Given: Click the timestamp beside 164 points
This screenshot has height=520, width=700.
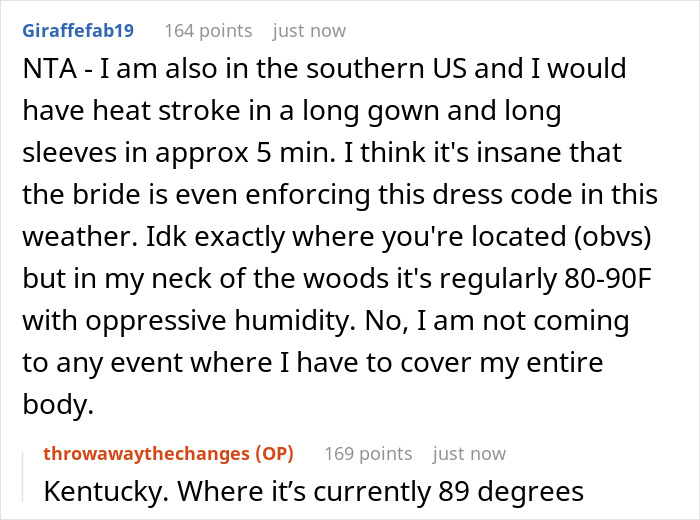Looking at the screenshot, I should 309,31.
